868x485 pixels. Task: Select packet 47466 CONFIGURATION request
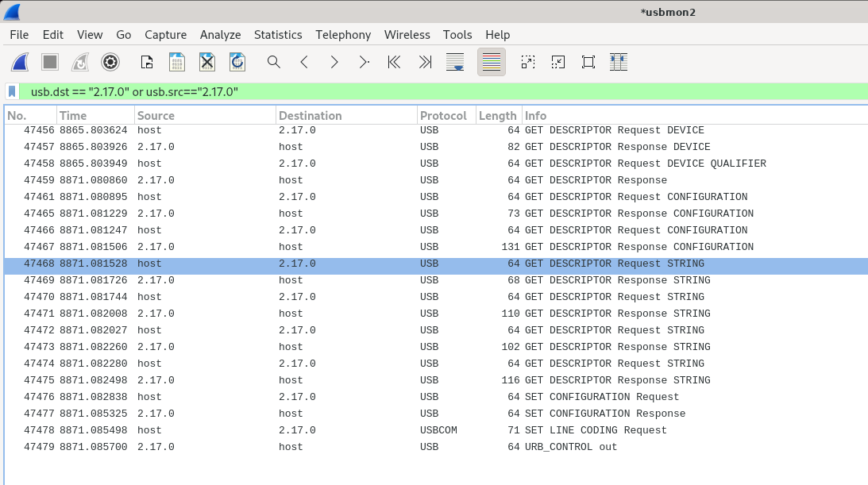coord(436,230)
